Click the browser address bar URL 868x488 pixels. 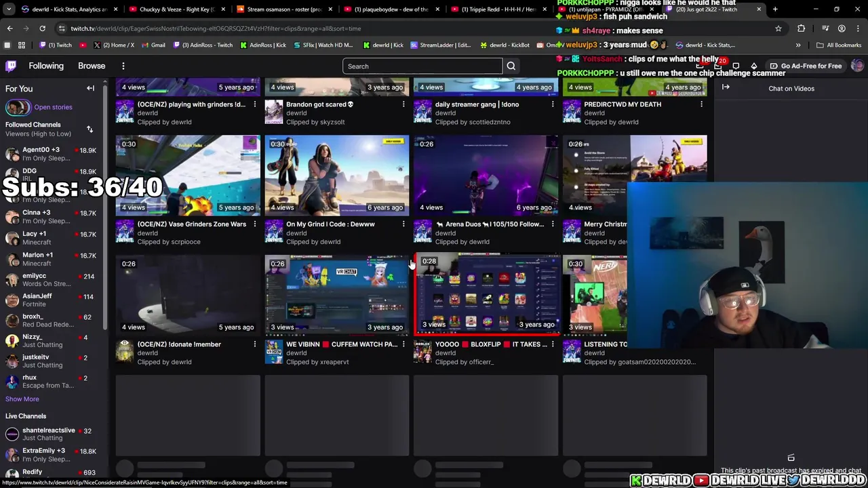(x=216, y=28)
